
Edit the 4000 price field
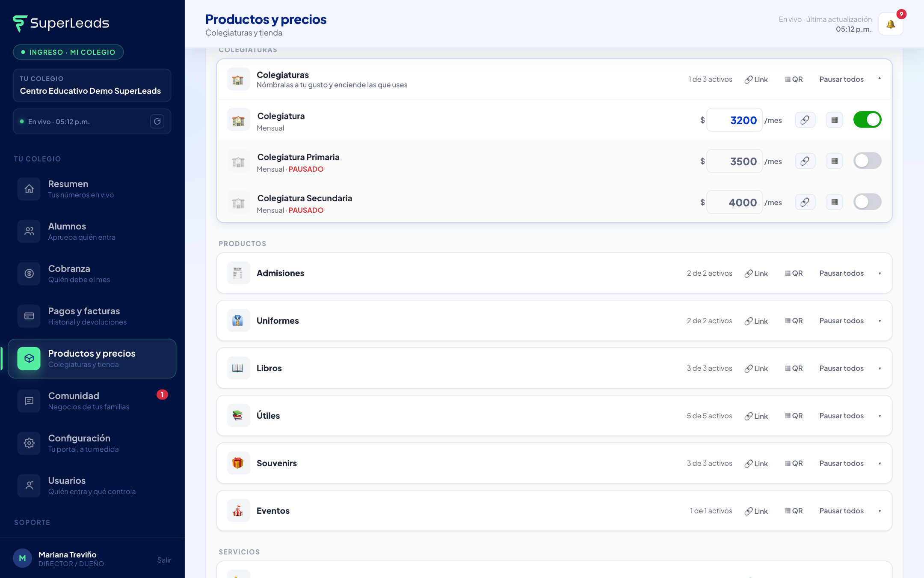[734, 202]
